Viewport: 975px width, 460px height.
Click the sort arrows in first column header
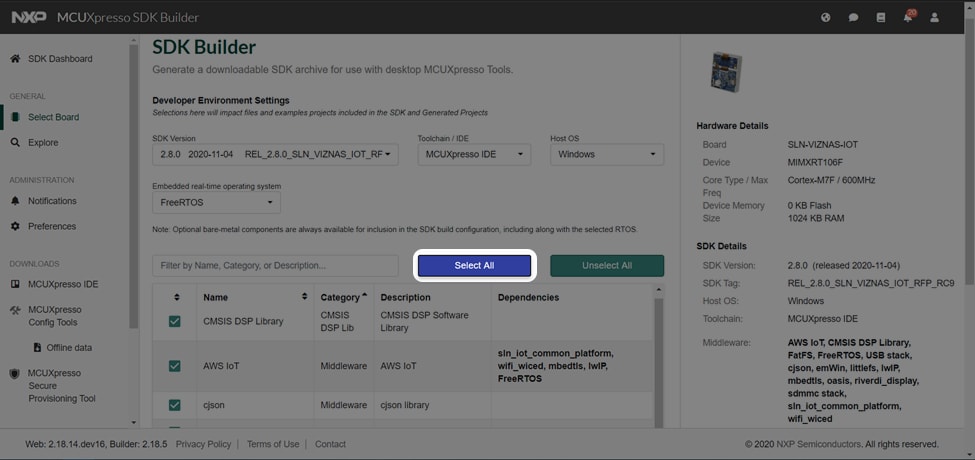pos(177,297)
